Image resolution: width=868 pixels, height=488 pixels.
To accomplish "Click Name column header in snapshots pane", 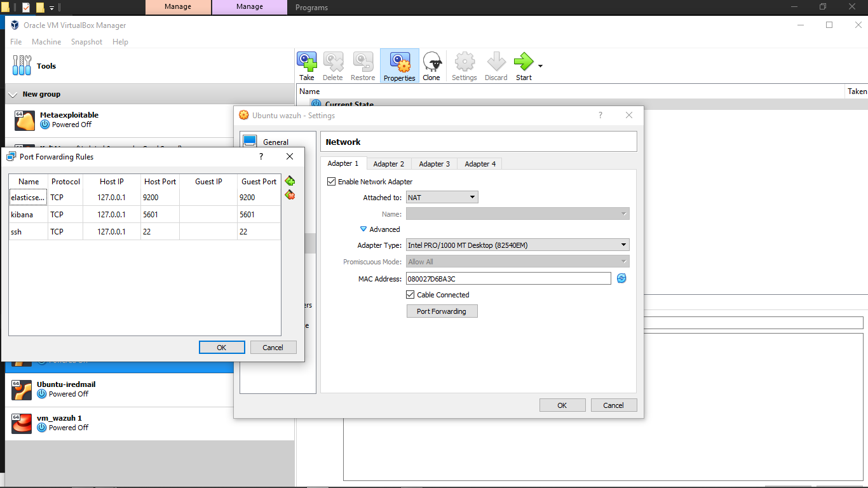I will [x=309, y=91].
